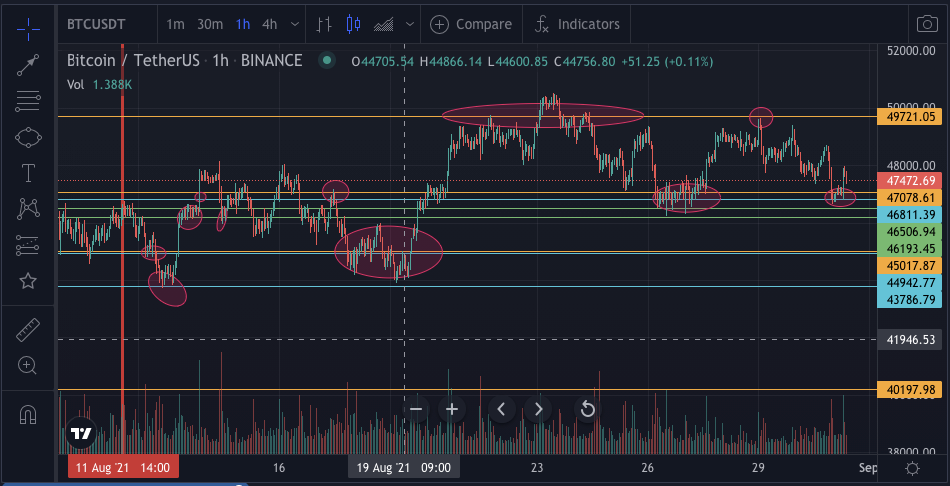The image size is (950, 486).
Task: Open the Fibonacci retracement tools
Action: tap(28, 101)
